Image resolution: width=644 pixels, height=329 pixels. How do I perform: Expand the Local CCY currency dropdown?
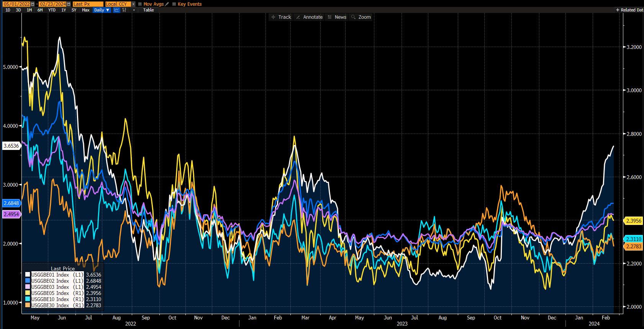[x=133, y=4]
